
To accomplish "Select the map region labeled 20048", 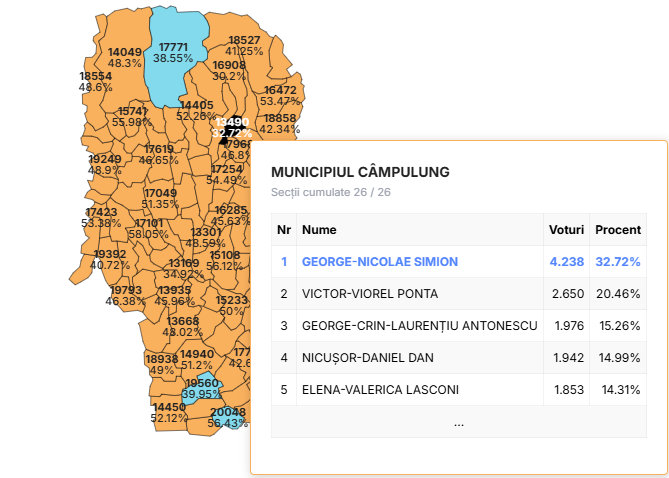I will 228,418.
